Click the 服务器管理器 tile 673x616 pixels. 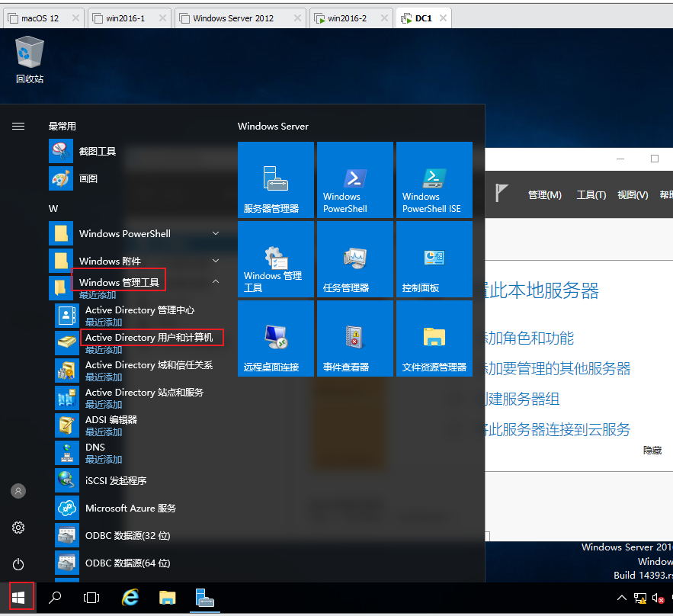pyautogui.click(x=276, y=180)
